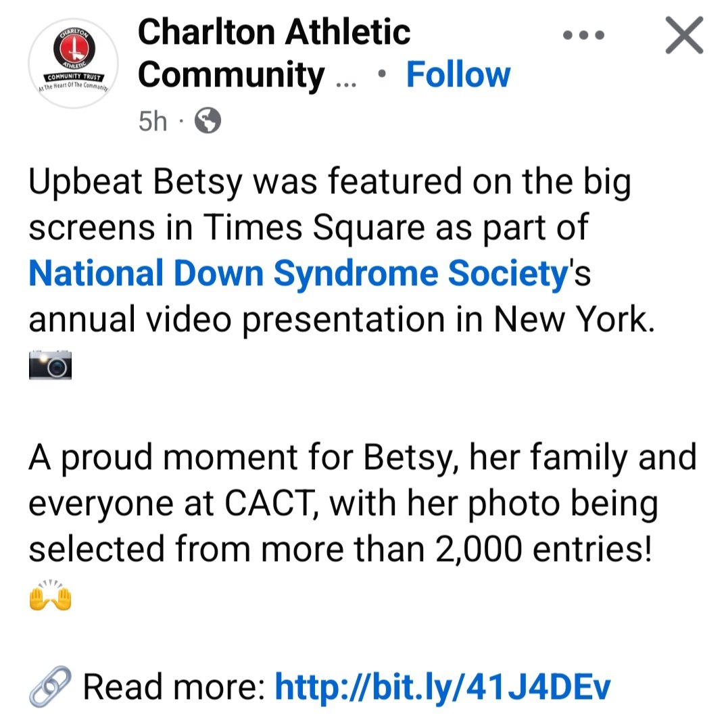Viewport: 728px width, 728px height.
Task: Close the post with the X icon
Action: 684,35
